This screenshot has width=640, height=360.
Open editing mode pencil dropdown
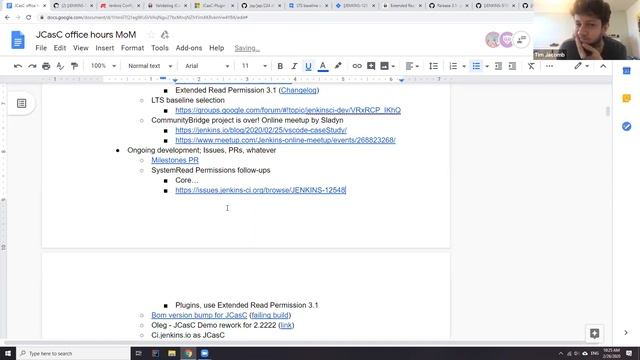[581, 66]
